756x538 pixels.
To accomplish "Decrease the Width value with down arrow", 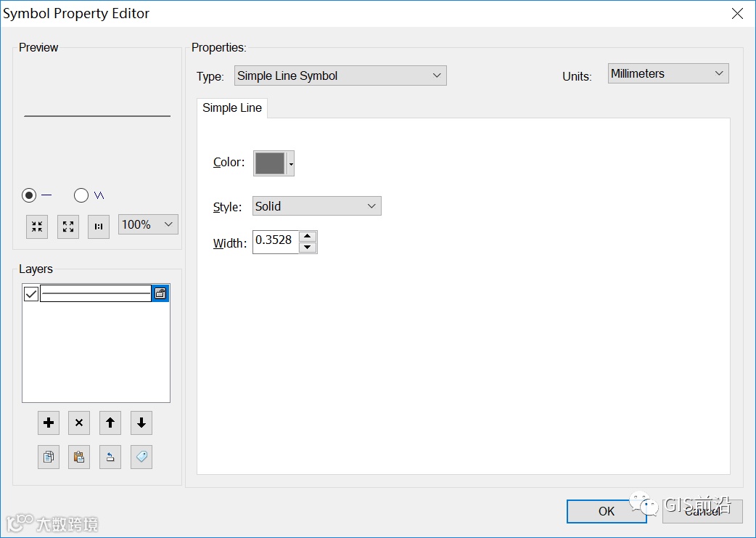I will tap(308, 248).
